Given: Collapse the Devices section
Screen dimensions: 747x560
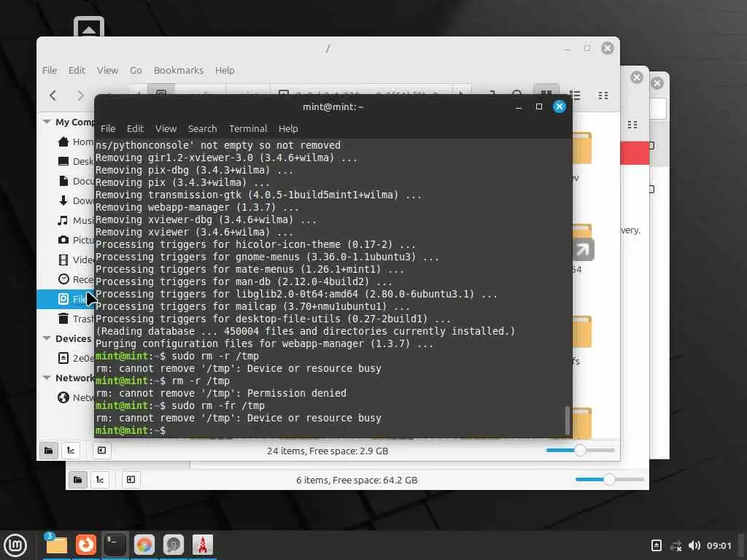Looking at the screenshot, I should [x=47, y=338].
